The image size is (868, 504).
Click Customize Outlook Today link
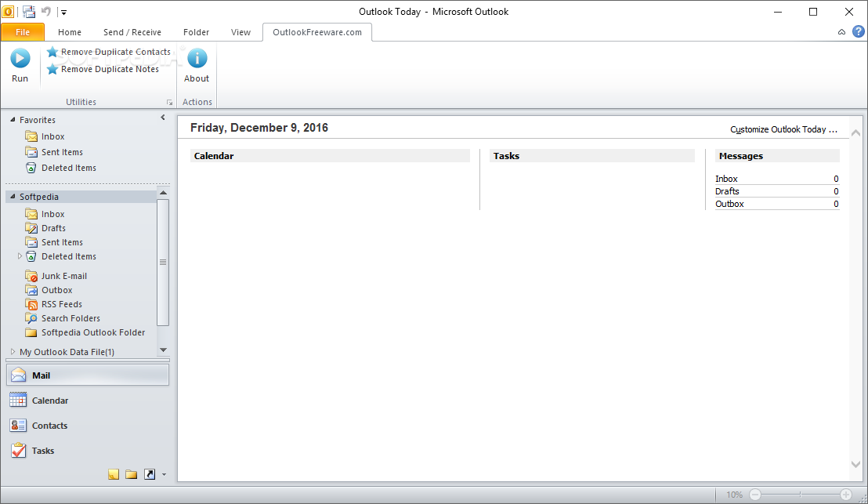(784, 129)
